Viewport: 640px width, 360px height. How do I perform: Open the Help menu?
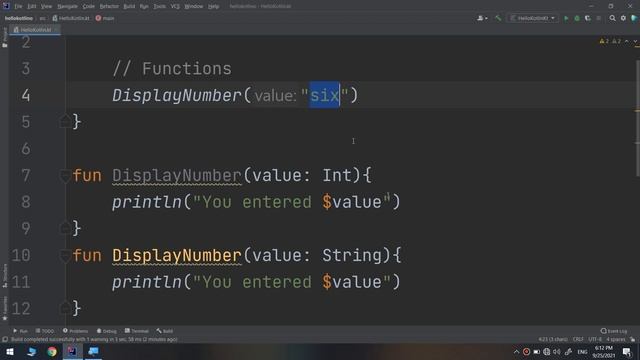pos(213,7)
